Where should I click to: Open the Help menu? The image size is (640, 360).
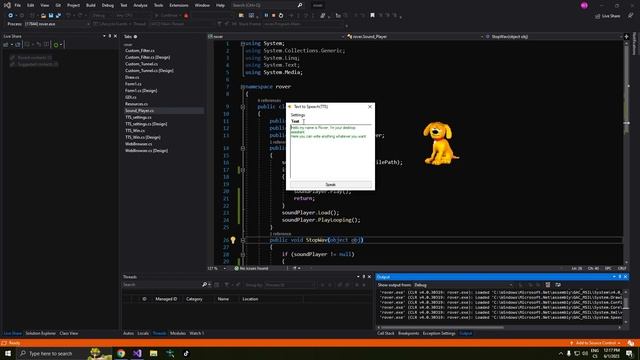click(x=220, y=5)
